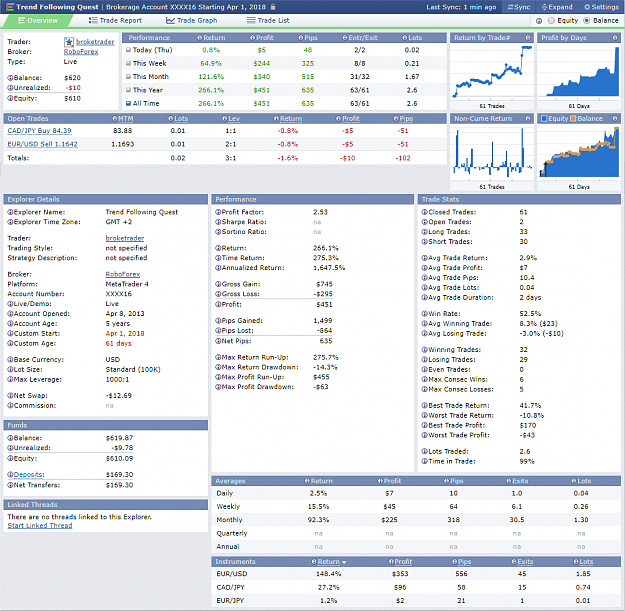This screenshot has height=611, width=625.
Task: Click info icon beside Max Leverage
Action: pyautogui.click(x=10, y=379)
